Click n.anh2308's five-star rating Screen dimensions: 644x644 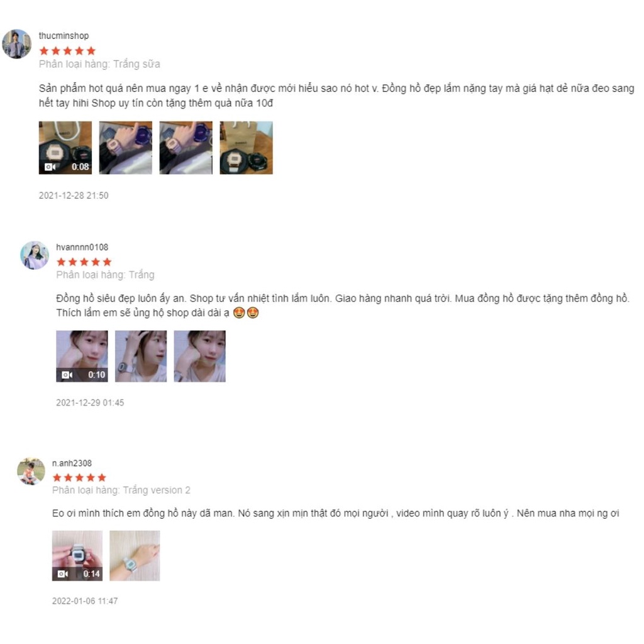point(80,478)
